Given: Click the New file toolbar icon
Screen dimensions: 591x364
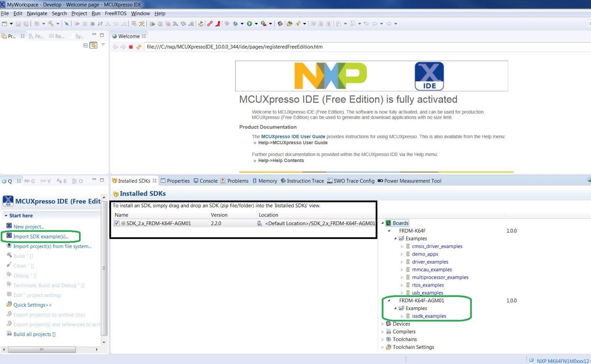Looking at the screenshot, I should 5,24.
